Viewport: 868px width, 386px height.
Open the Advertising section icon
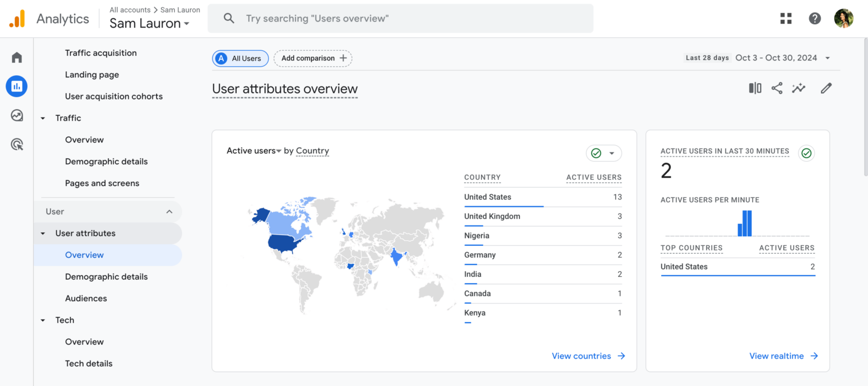(16, 144)
